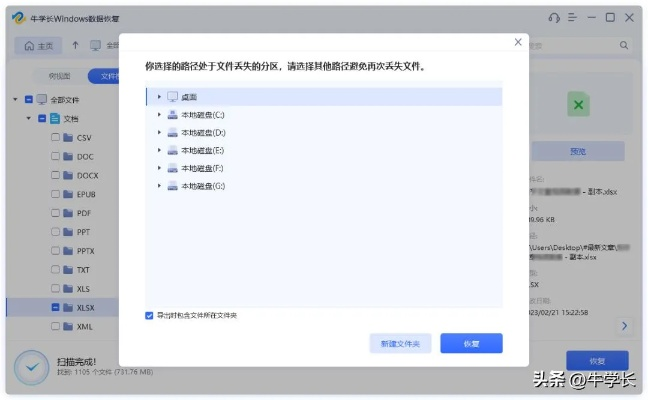Click the right arrow next to file details
Screen dimensions: 648x400
pos(623,326)
